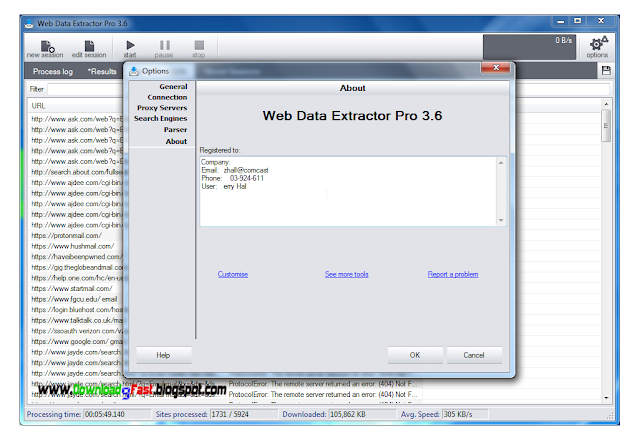640x440 pixels.
Task: Select General in Options sidebar
Action: click(173, 87)
